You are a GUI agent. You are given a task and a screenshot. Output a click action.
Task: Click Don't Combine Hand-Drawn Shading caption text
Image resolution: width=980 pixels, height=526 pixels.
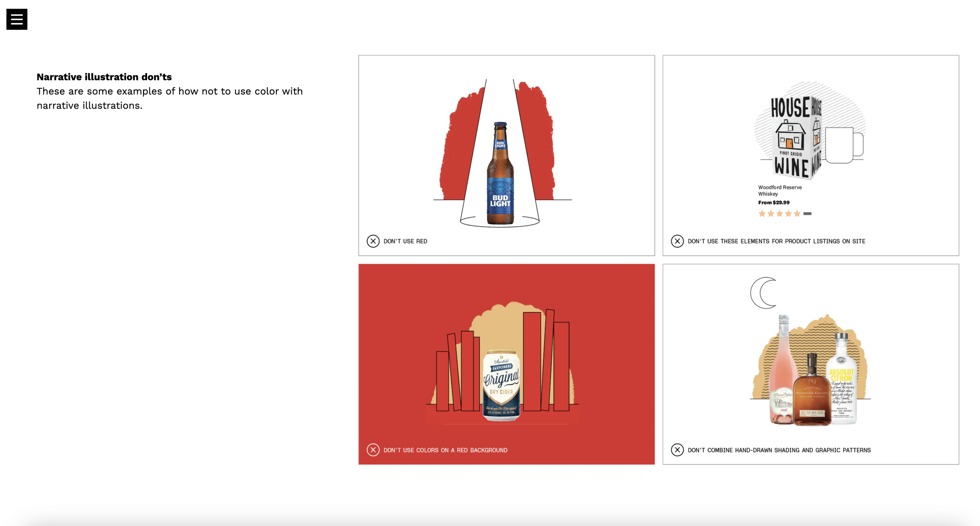[779, 450]
